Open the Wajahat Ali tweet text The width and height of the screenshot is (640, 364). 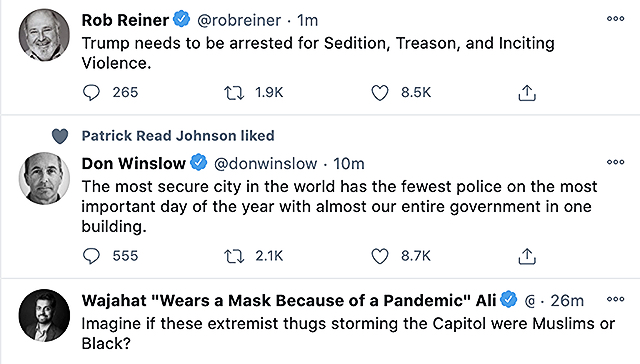tap(348, 333)
